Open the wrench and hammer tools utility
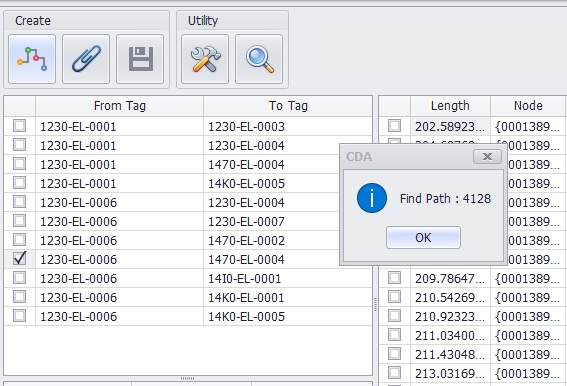 [205, 59]
